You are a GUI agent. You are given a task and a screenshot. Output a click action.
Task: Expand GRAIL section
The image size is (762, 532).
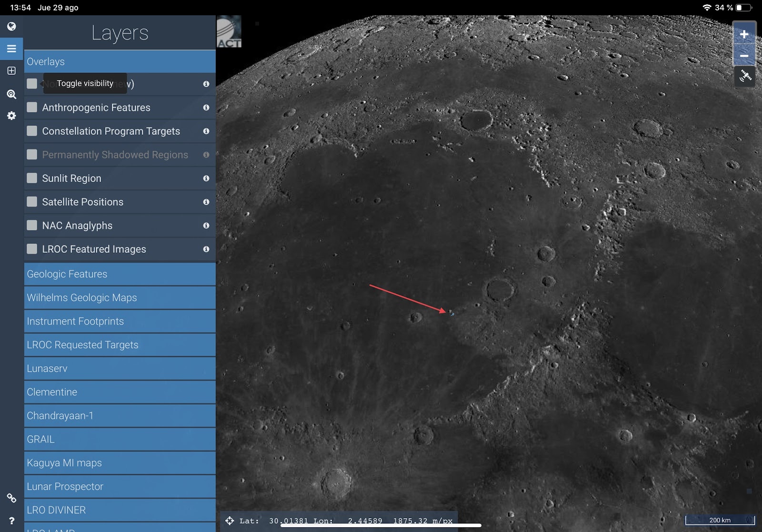pyautogui.click(x=120, y=439)
